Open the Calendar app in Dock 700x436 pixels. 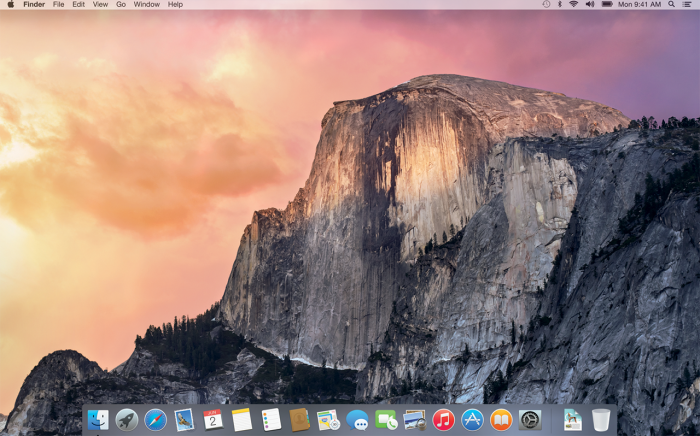click(x=213, y=420)
